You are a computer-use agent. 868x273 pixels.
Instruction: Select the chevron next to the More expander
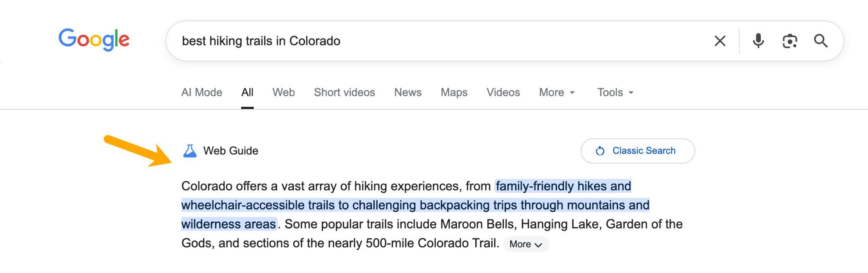point(572,92)
